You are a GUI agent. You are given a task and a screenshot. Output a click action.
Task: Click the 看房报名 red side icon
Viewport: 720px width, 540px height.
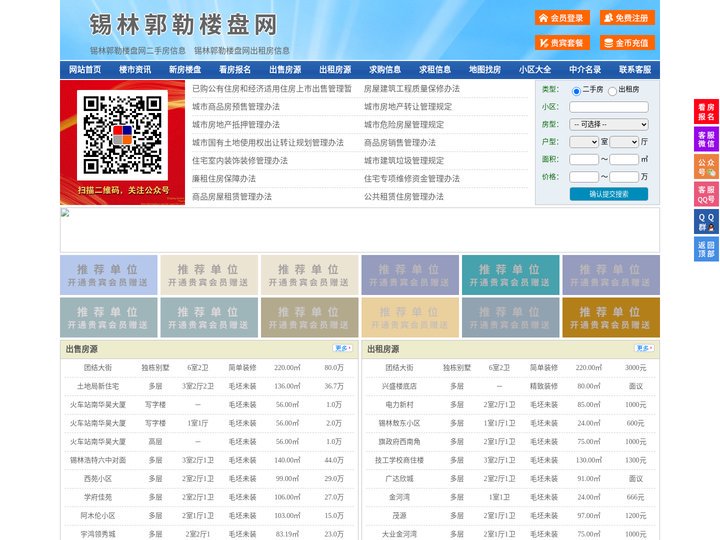pos(706,112)
